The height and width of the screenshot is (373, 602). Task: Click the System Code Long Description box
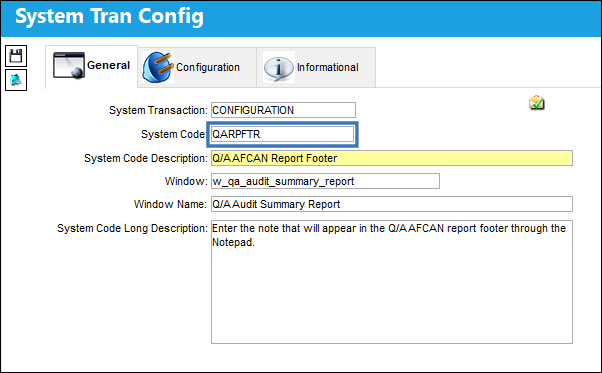click(392, 282)
